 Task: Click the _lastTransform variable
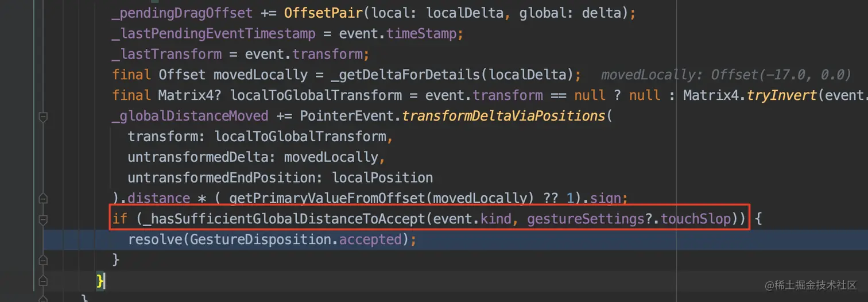[x=166, y=55]
